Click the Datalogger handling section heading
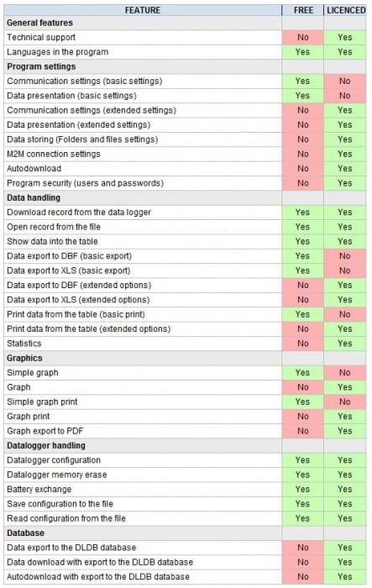This screenshot has height=588, width=372. (46, 446)
